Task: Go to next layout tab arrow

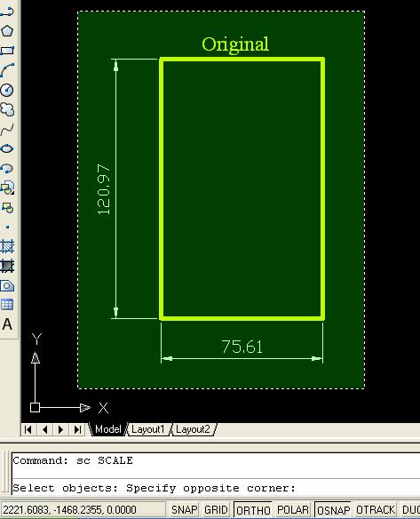Action: (x=60, y=429)
